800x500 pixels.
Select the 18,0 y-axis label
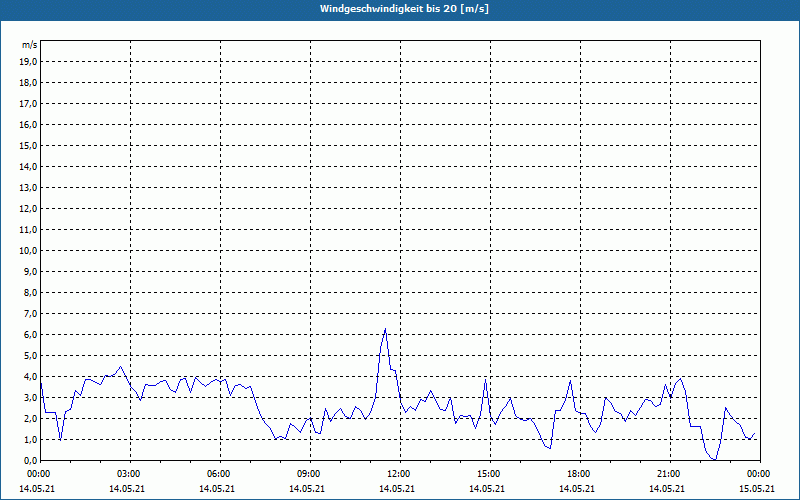coord(28,83)
